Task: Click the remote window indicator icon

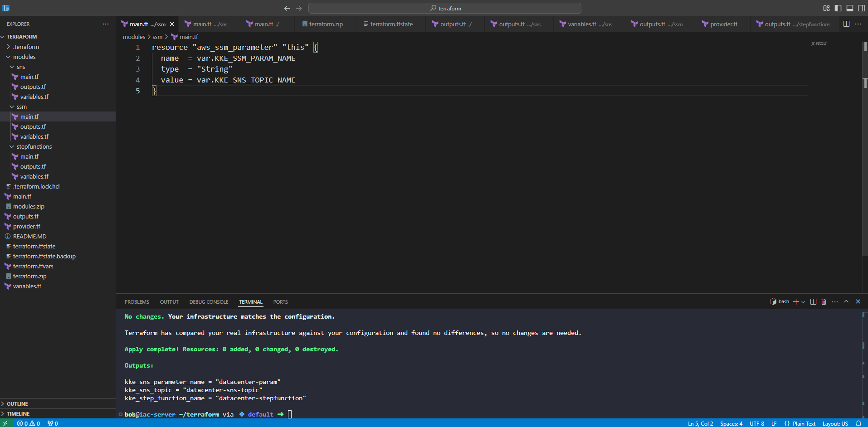Action: pyautogui.click(x=5, y=423)
